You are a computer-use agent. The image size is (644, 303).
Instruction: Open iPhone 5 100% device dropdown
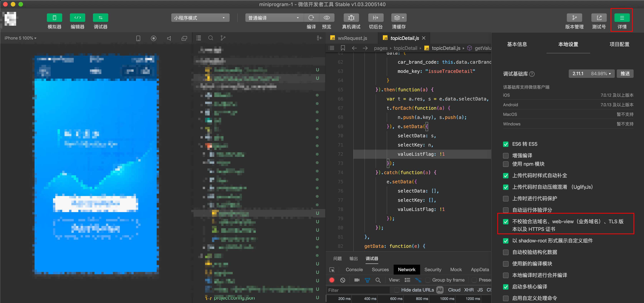[x=21, y=38]
